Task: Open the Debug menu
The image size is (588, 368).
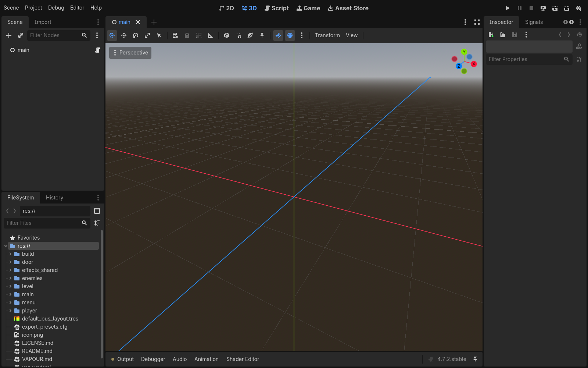Action: point(56,8)
